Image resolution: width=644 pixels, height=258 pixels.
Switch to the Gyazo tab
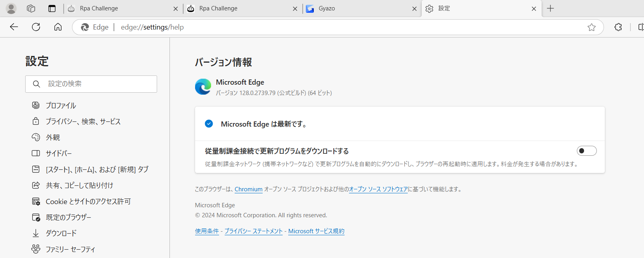pyautogui.click(x=361, y=8)
